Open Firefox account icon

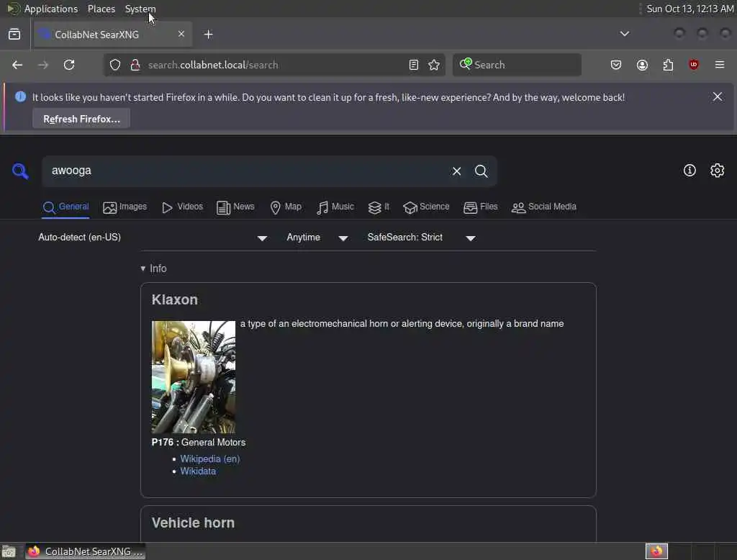pos(642,65)
